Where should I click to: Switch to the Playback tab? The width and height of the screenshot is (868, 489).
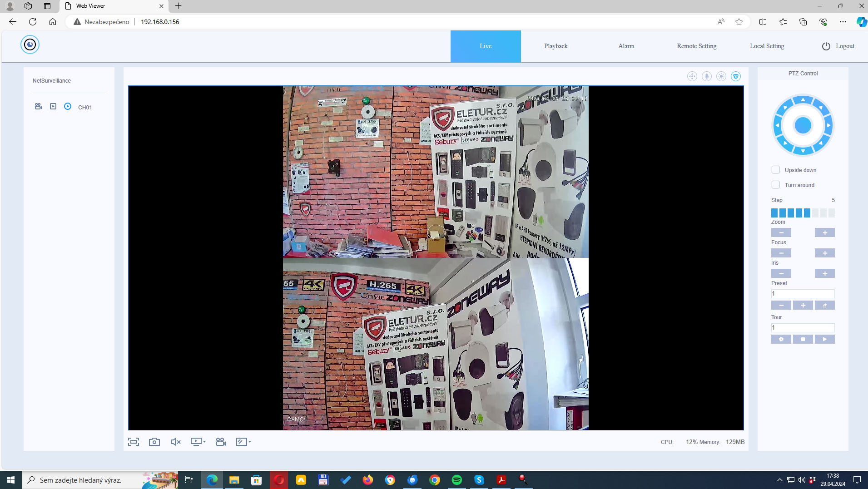[556, 46]
